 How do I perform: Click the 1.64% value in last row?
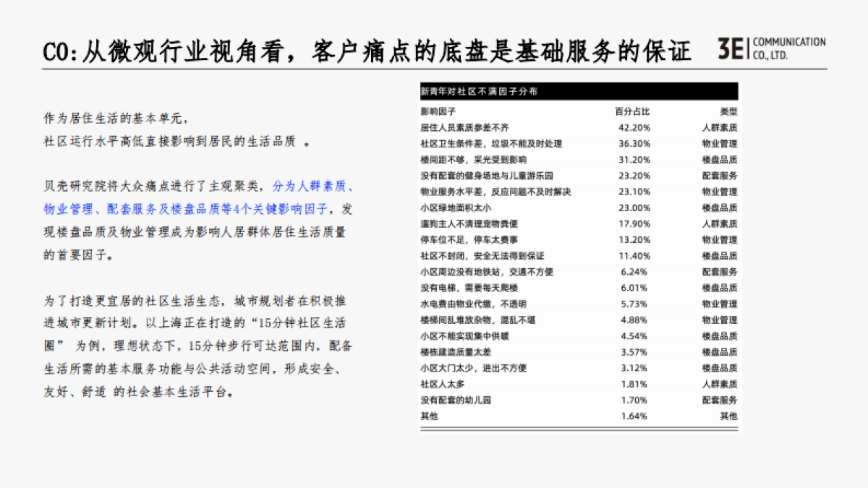634,416
